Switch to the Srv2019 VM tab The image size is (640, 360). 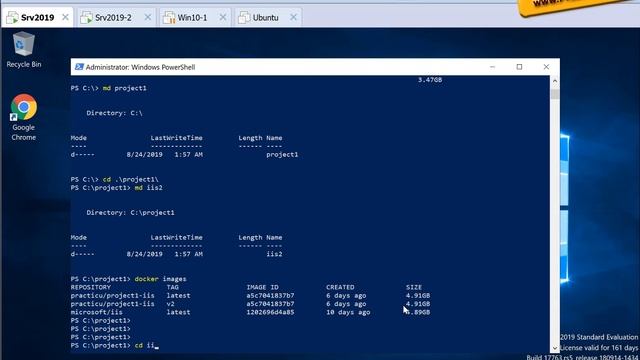[x=37, y=18]
